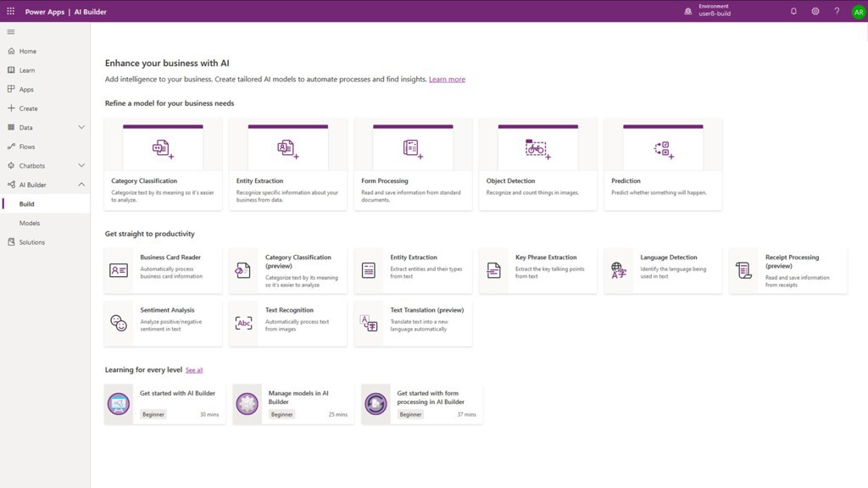
Task: Select the Object Detection card title
Action: click(x=510, y=181)
